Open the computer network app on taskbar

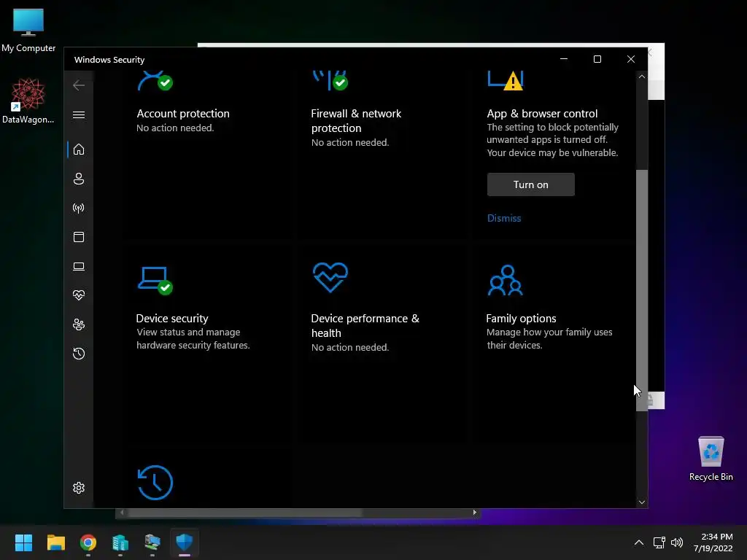coord(152,542)
